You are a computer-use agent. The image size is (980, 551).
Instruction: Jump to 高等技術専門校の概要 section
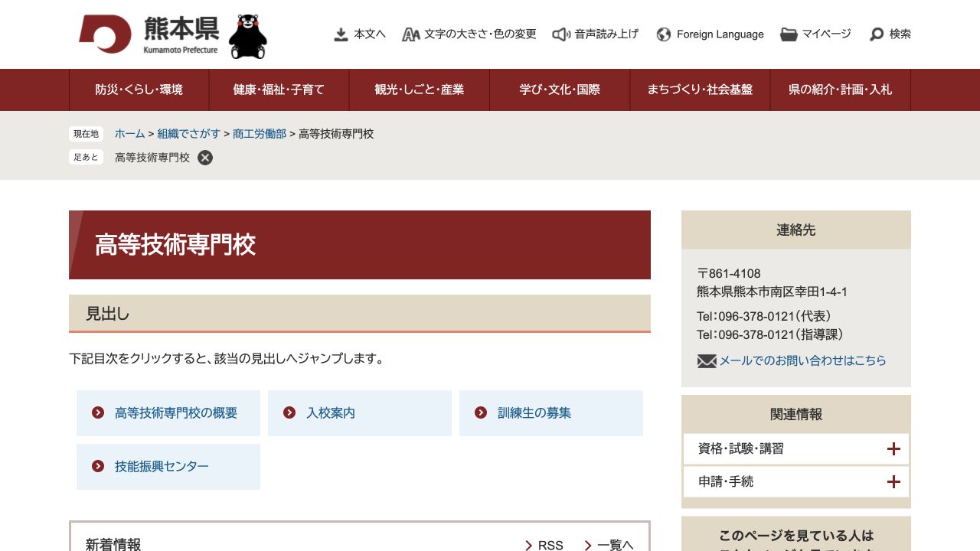coord(168,413)
